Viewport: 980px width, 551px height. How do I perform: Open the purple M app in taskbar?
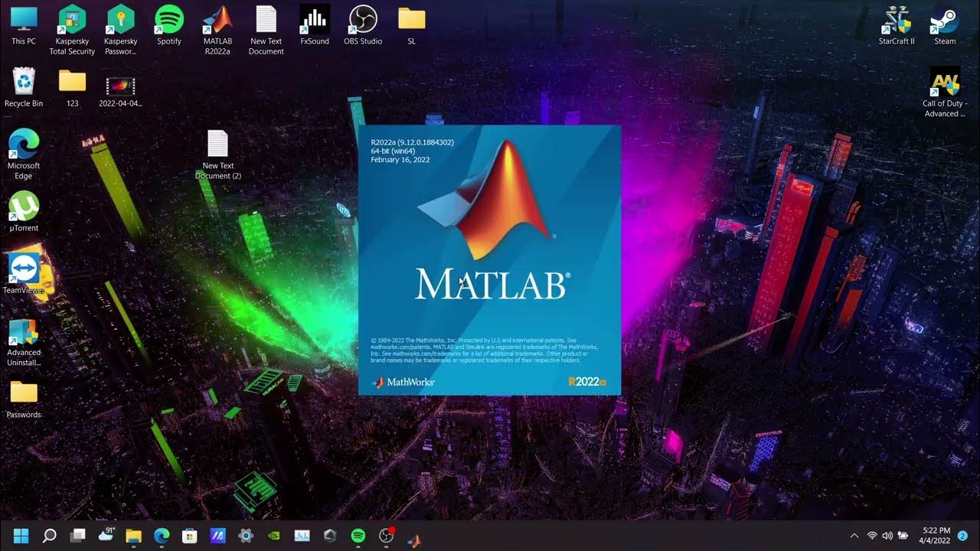(x=217, y=536)
